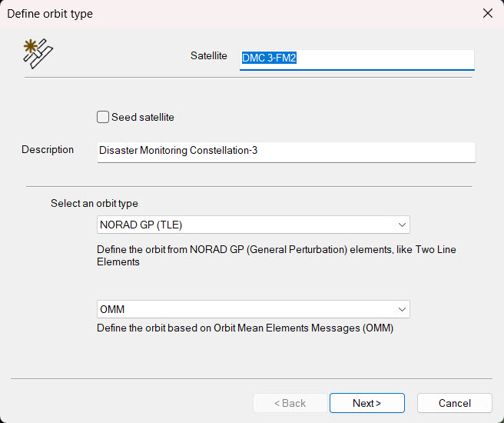
Task: Click the NORAD GP elements explanation text
Action: pyautogui.click(x=277, y=255)
